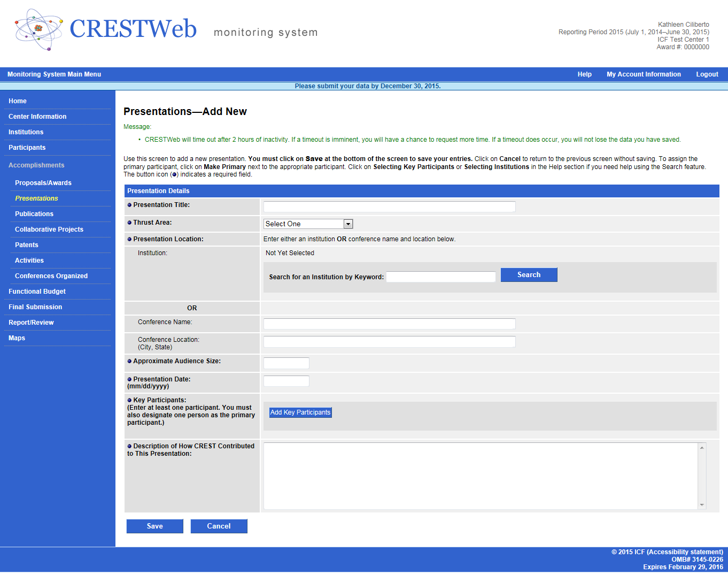
Task: Click description textarea scroll down arrow
Action: (702, 505)
